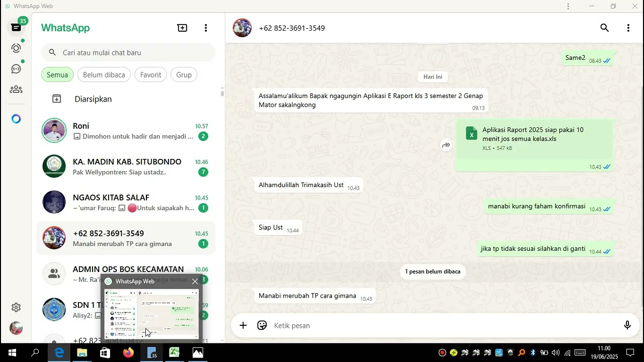Start a new chat with the plus icon
This screenshot has height=362, width=644.
182,28
